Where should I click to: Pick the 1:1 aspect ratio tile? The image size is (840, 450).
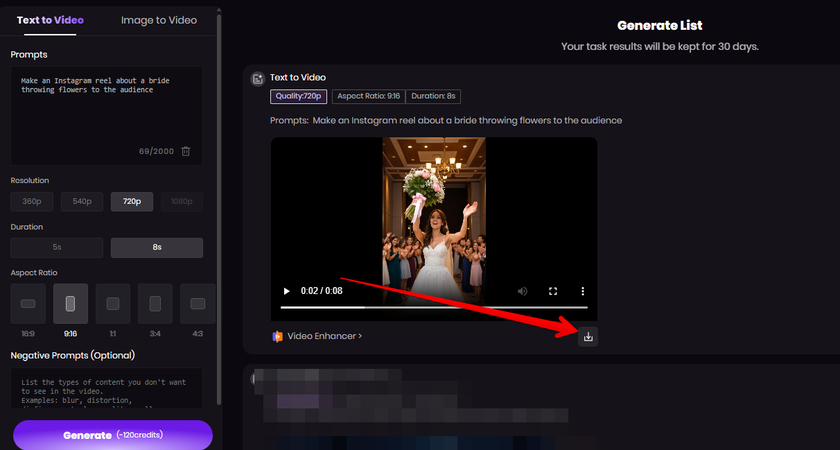pyautogui.click(x=112, y=304)
